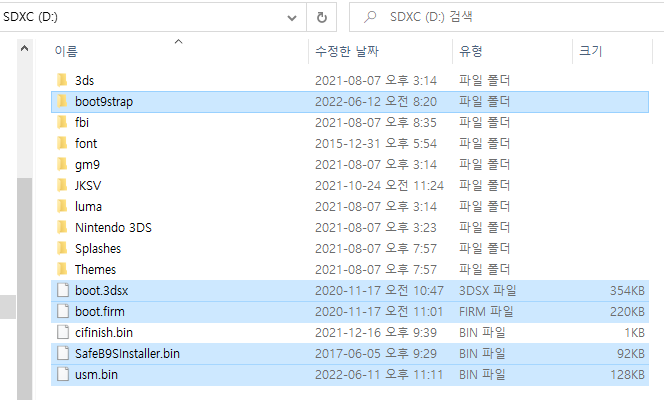The image size is (664, 400).
Task: Click the usm.bin file icon
Action: pyautogui.click(x=63, y=374)
